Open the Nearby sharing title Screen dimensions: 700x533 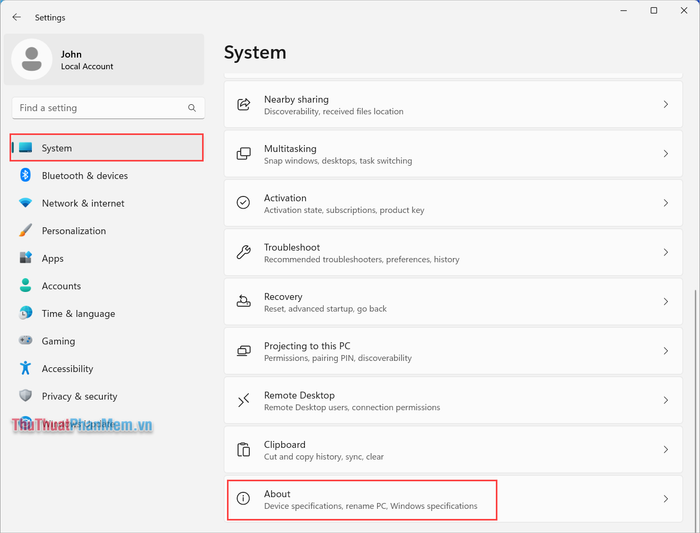[296, 99]
